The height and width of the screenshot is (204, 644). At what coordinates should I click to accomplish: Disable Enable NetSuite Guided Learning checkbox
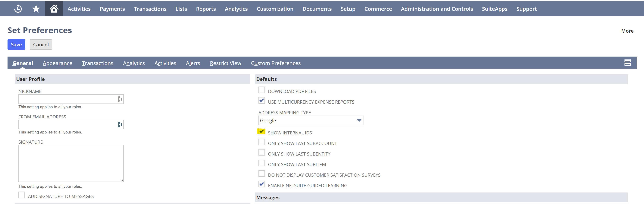(x=261, y=184)
